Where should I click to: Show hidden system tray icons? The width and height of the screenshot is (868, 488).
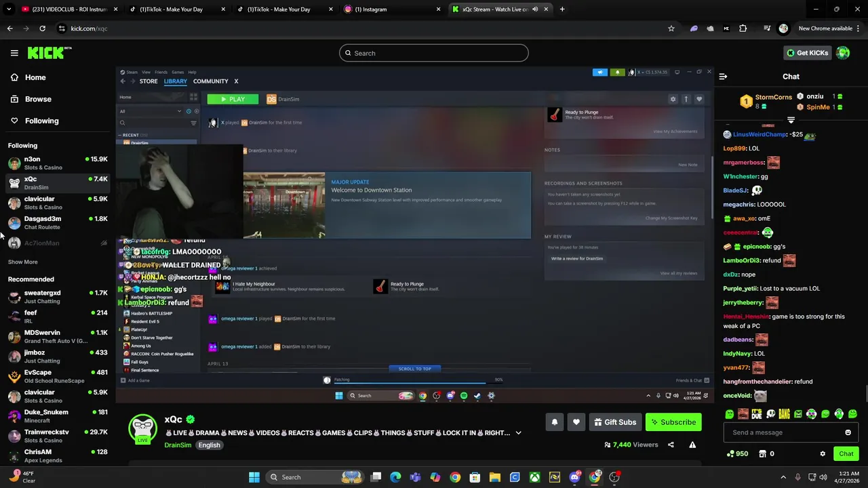[x=783, y=477]
